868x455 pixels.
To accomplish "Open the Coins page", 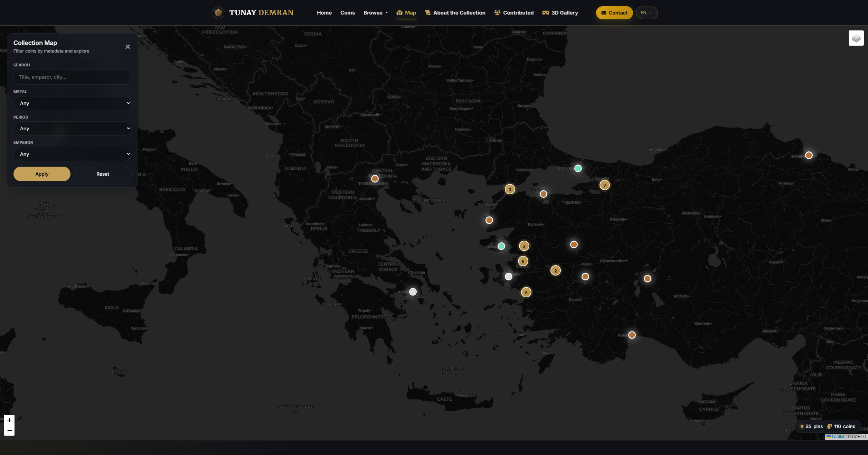I will (x=347, y=13).
